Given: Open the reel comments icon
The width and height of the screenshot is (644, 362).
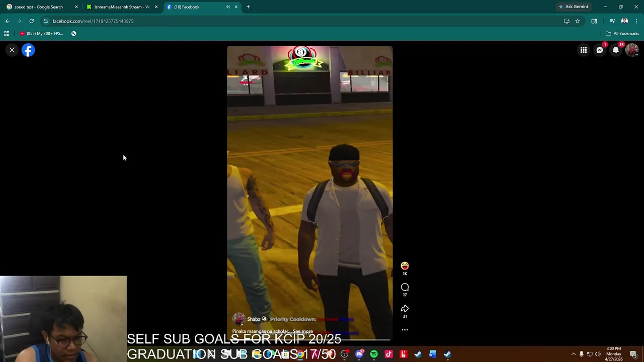Looking at the screenshot, I should (405, 287).
